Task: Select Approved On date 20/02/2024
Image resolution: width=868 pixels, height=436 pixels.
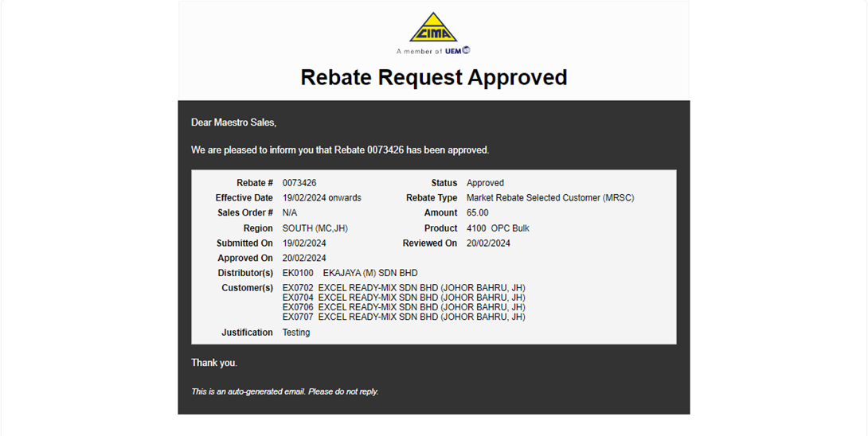Action: 304,258
